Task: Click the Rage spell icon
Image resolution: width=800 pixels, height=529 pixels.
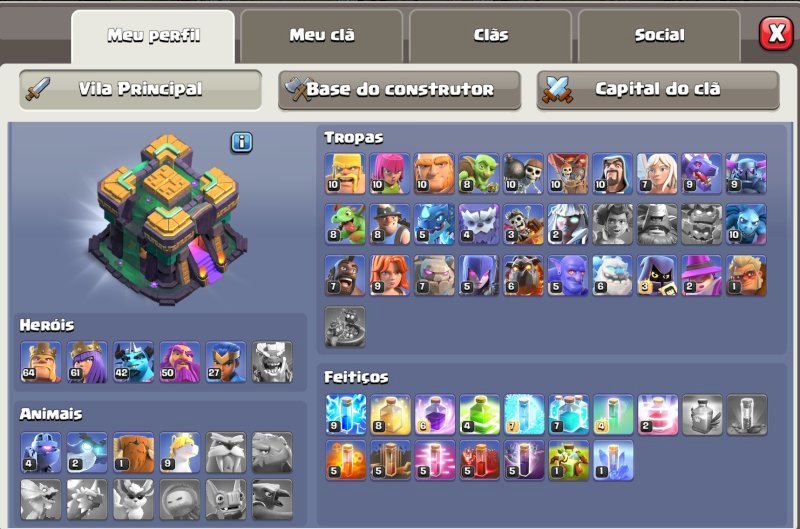Action: (x=435, y=415)
